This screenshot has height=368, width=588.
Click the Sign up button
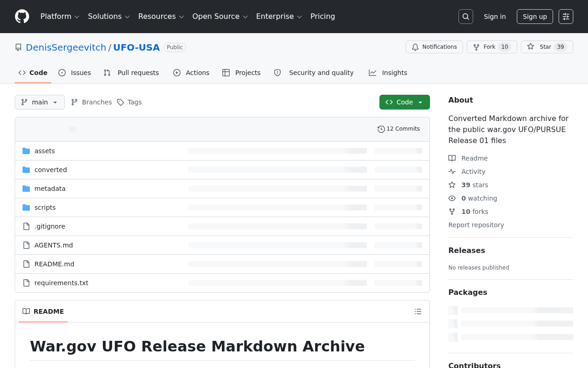click(535, 17)
